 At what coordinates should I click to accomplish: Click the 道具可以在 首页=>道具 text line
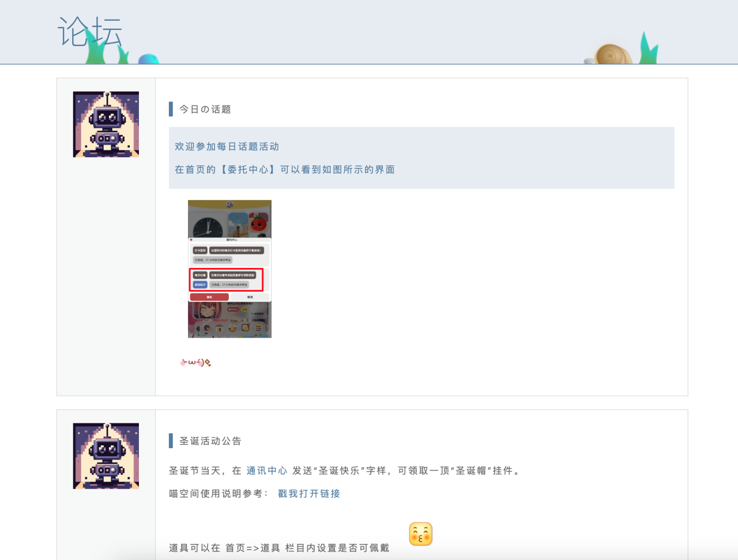click(x=278, y=548)
